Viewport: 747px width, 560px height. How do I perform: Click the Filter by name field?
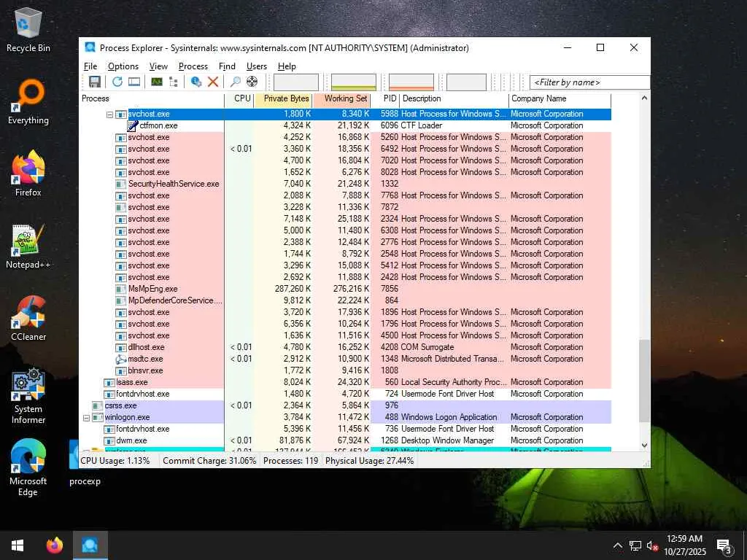(x=589, y=82)
